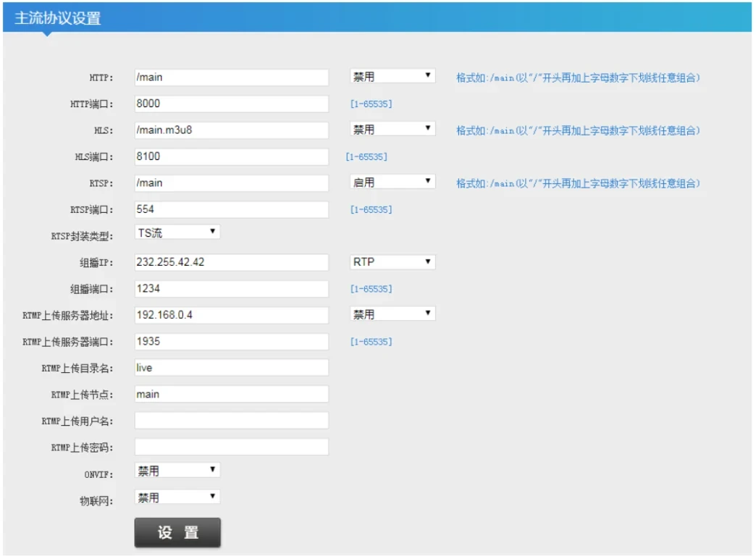Click the empty RTMP上传密码 field
Image resolution: width=756 pixels, height=559 pixels.
[x=232, y=447]
